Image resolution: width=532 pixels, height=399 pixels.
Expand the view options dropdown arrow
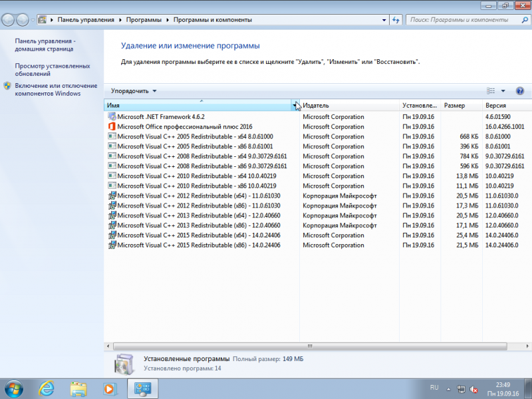(503, 91)
